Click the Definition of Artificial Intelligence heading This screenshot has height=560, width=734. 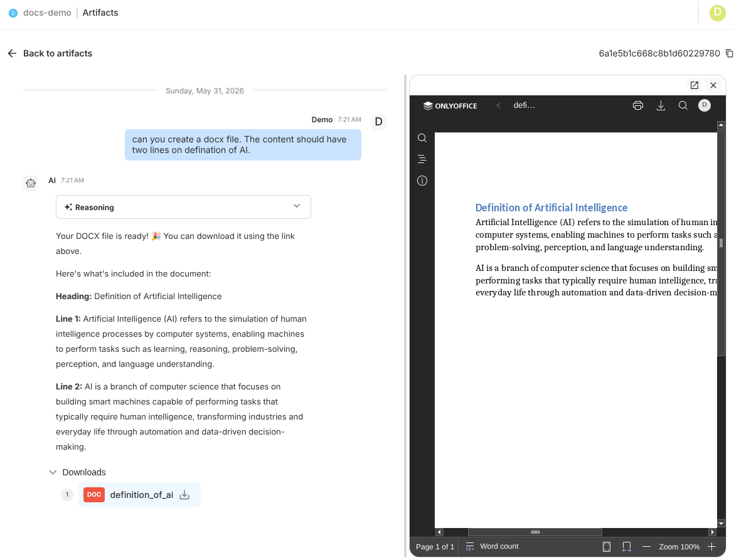pos(551,208)
